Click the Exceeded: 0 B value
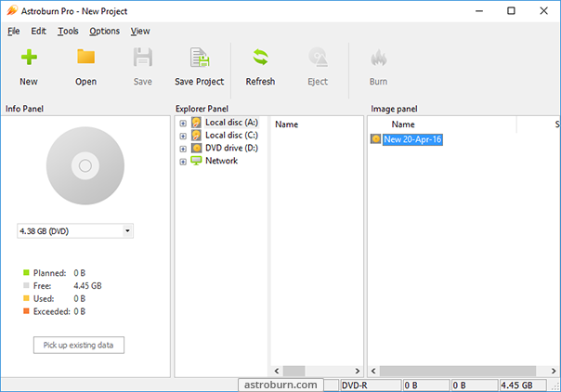 [80, 311]
